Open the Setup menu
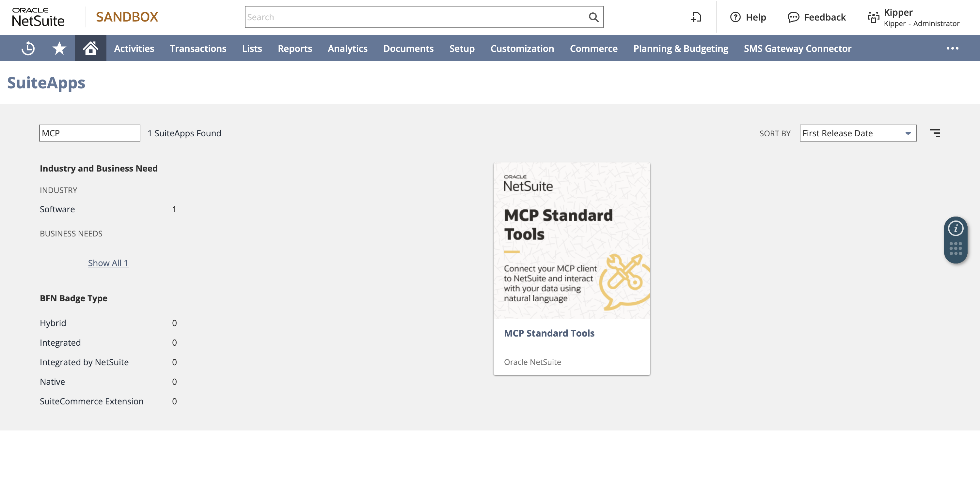The height and width of the screenshot is (482, 980). point(462,49)
